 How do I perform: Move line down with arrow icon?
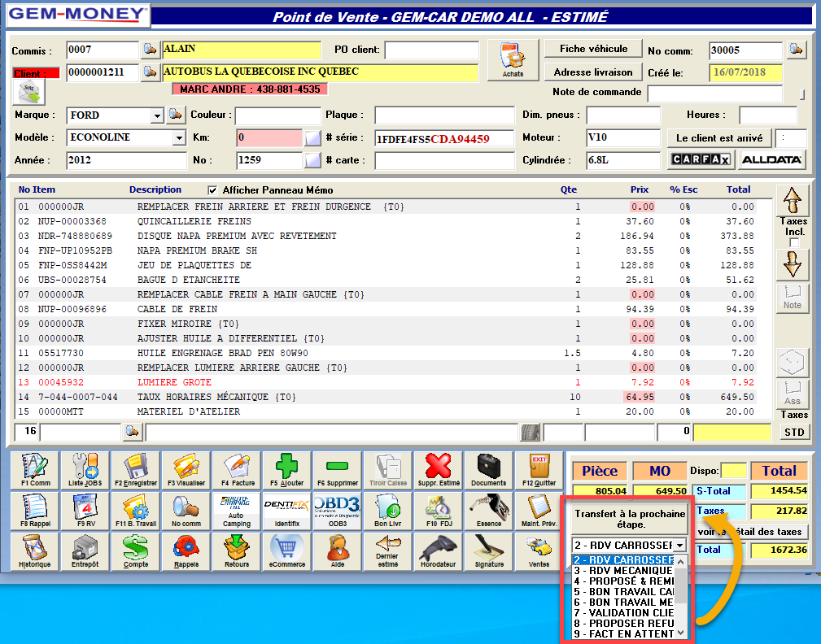tap(793, 264)
